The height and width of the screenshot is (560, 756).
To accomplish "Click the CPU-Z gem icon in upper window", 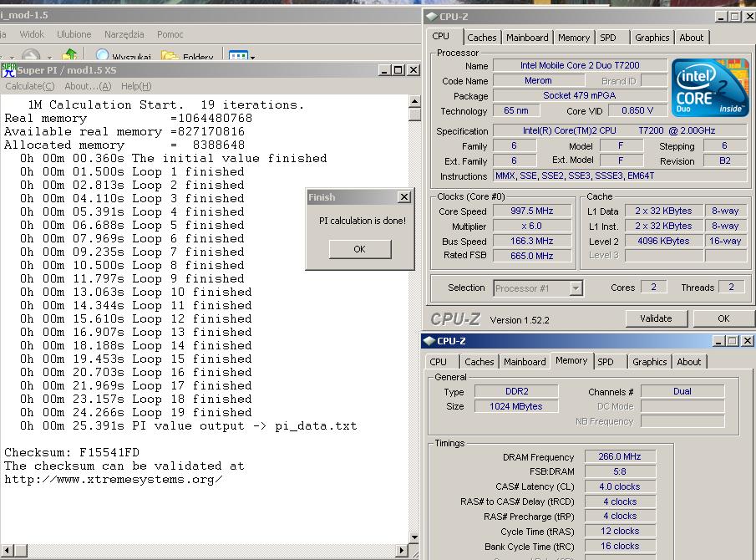I will coord(431,16).
